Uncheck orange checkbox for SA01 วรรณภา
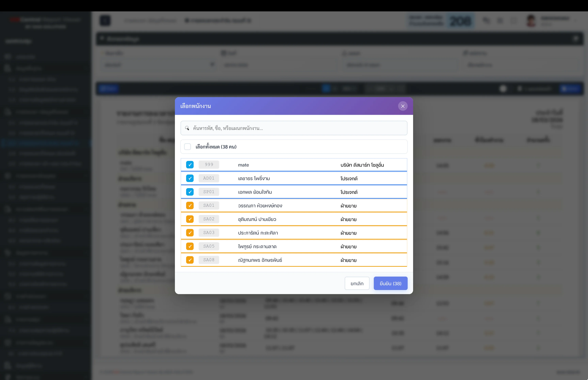588x380 pixels. click(x=190, y=205)
